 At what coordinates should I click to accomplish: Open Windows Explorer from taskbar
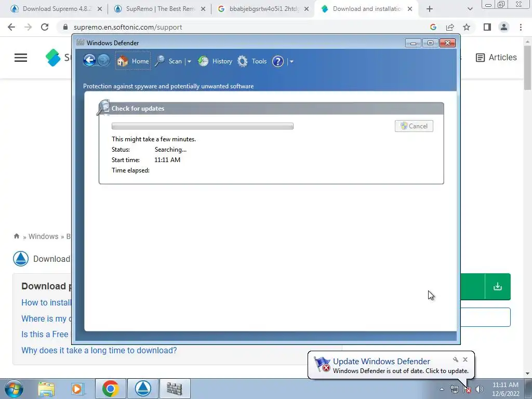point(46,389)
